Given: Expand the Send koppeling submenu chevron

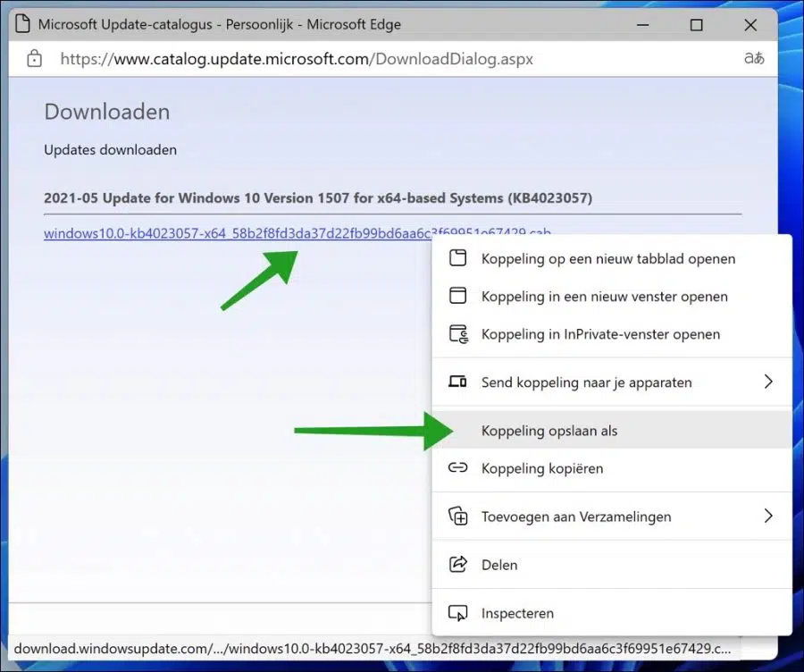Looking at the screenshot, I should click(768, 382).
